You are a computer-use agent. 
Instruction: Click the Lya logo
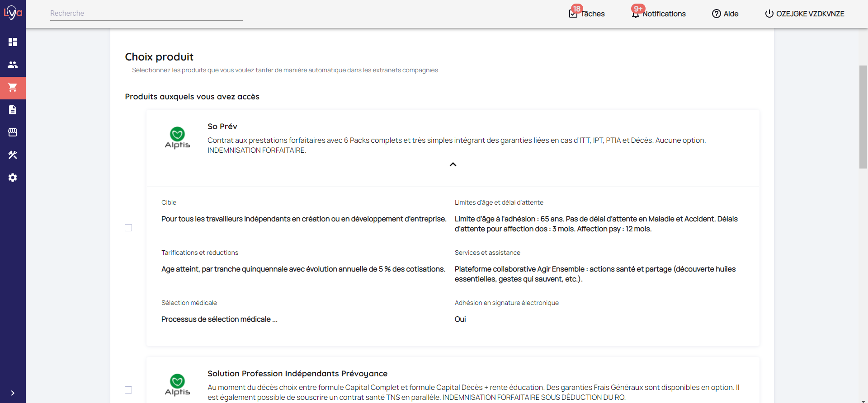click(13, 13)
